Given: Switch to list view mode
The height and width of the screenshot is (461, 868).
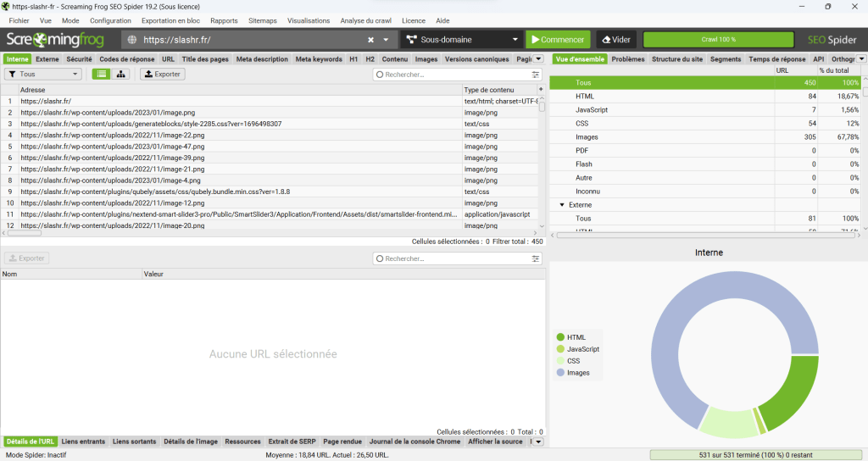Looking at the screenshot, I should point(102,75).
